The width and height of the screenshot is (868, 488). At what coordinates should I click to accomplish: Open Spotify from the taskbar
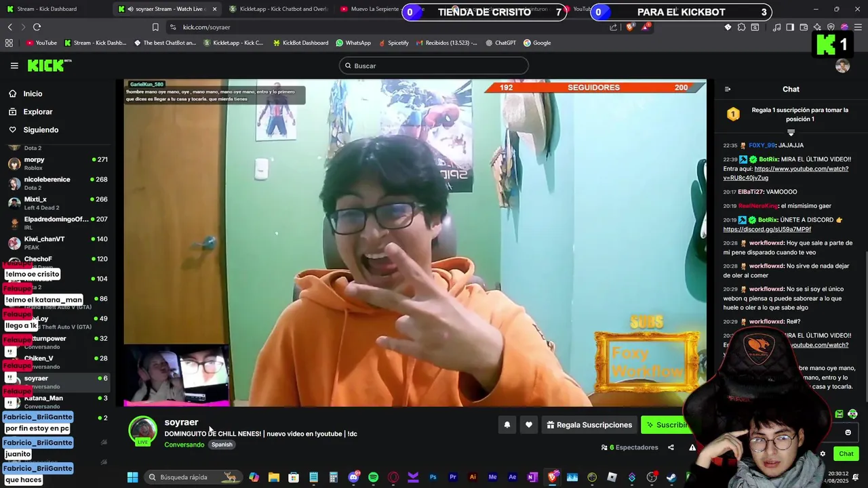coord(373,477)
